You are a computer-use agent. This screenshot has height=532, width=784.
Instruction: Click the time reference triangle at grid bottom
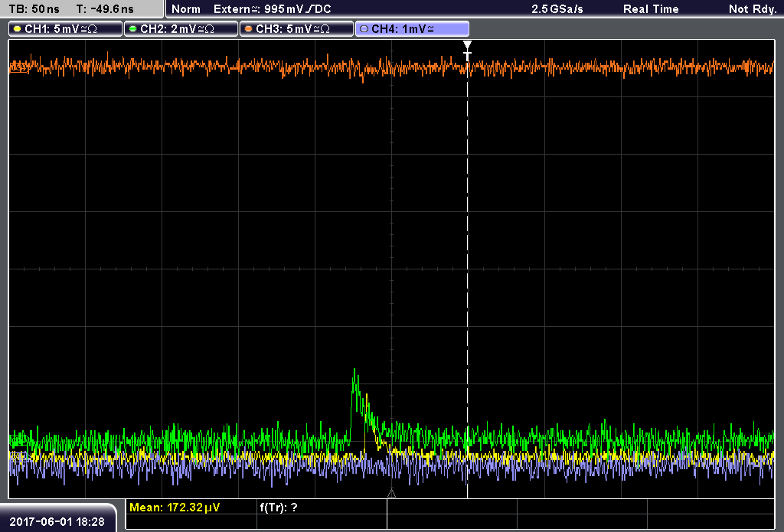point(391,494)
